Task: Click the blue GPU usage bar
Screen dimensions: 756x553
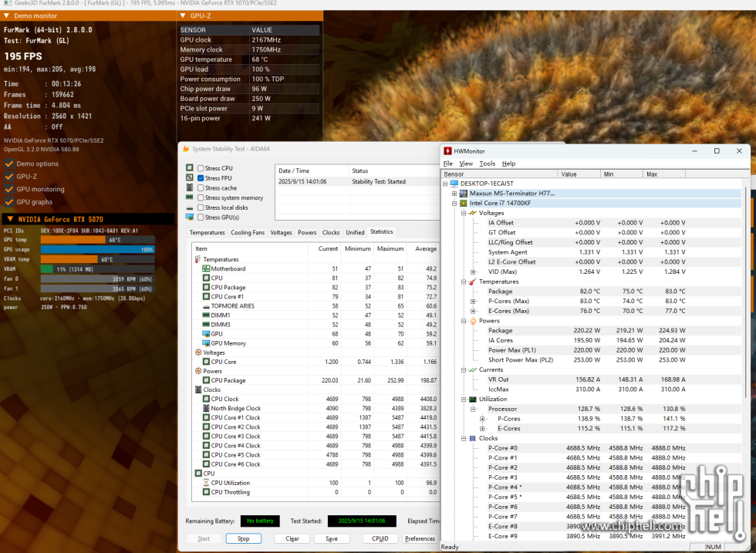Action: (x=97, y=249)
